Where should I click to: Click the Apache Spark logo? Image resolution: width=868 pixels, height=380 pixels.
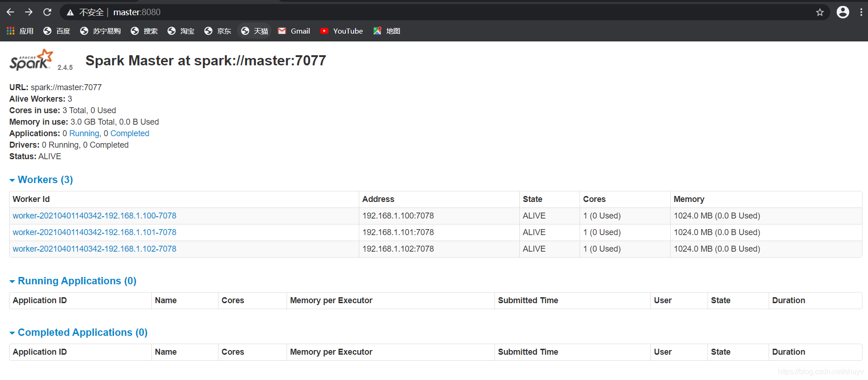click(x=31, y=60)
